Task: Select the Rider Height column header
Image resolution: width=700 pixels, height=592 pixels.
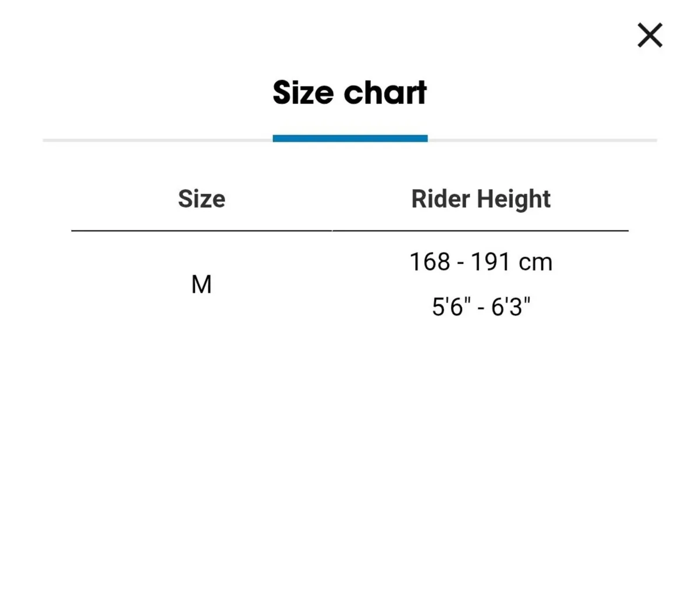Action: click(x=481, y=199)
